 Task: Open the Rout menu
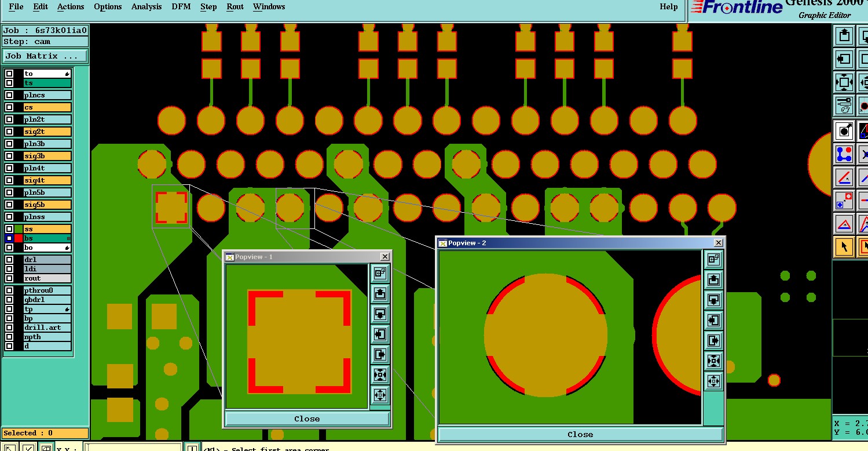[x=235, y=7]
